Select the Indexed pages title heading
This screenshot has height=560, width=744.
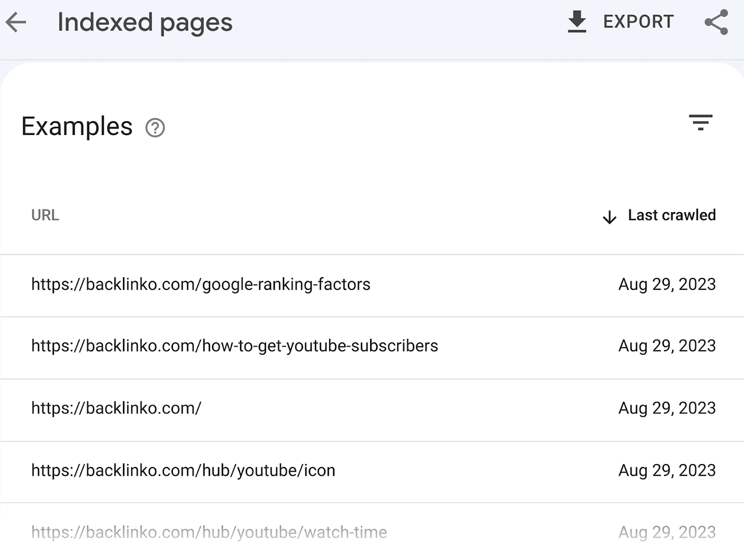(145, 22)
